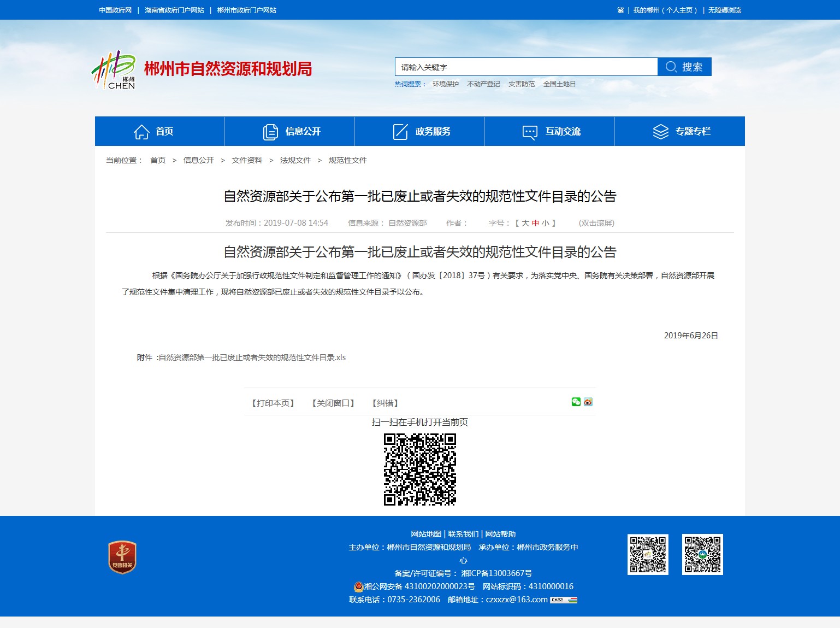Image resolution: width=840 pixels, height=628 pixels.
Task: Click the 发布时间：2019-07-08 14:54 text
Action: click(277, 223)
